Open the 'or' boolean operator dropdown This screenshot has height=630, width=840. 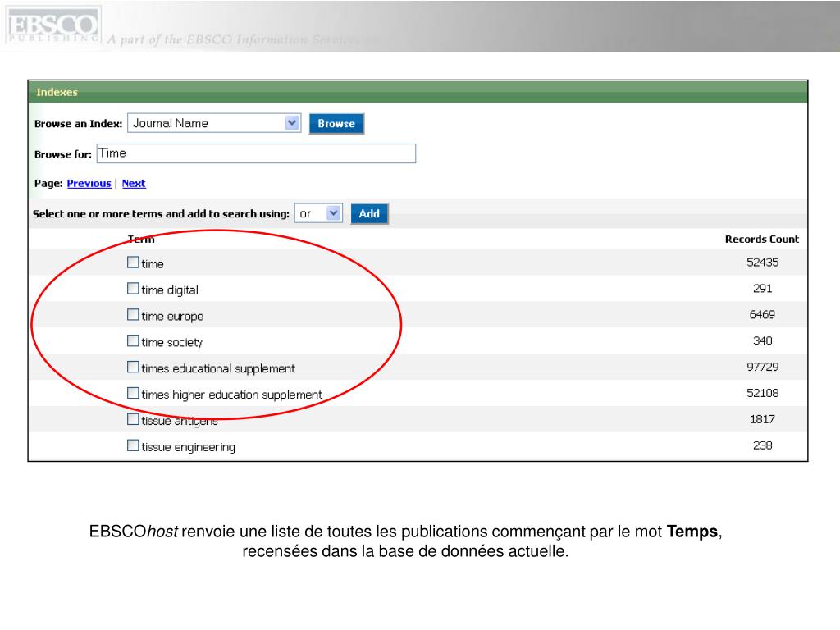click(318, 214)
